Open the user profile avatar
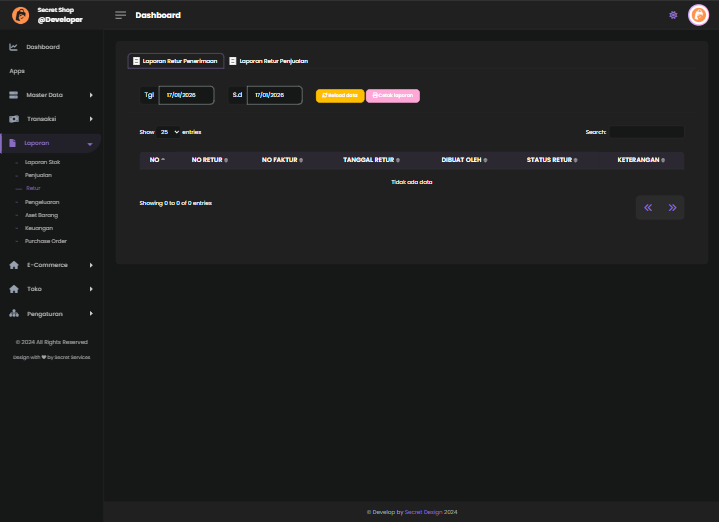Image resolution: width=719 pixels, height=522 pixels. click(x=698, y=15)
